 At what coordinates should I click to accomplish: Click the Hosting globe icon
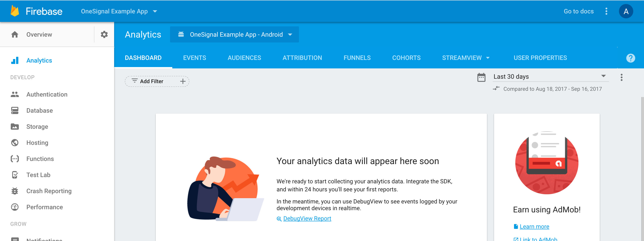[15, 143]
